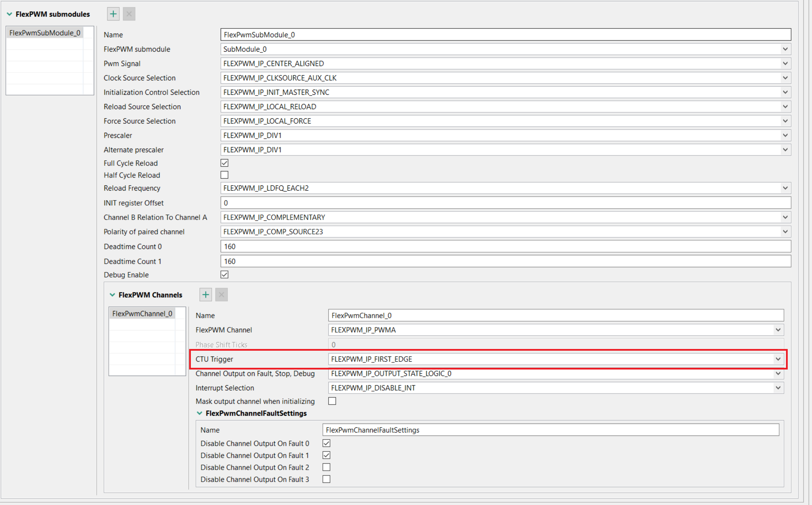Image resolution: width=812 pixels, height=505 pixels.
Task: Check Mask output channel when initializing
Action: click(x=332, y=401)
